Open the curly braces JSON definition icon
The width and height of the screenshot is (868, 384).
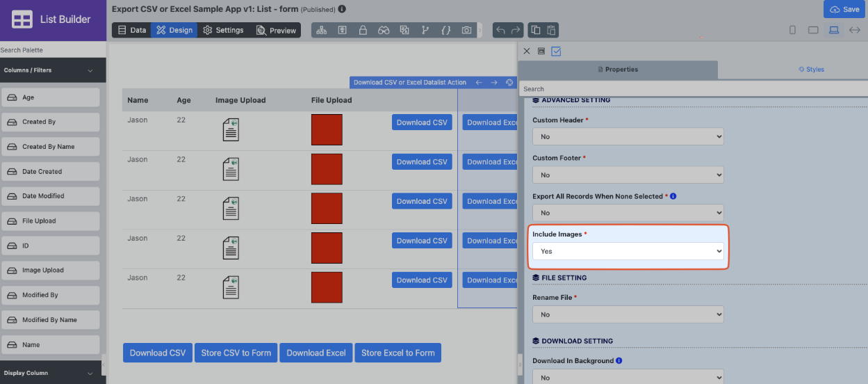coord(446,31)
